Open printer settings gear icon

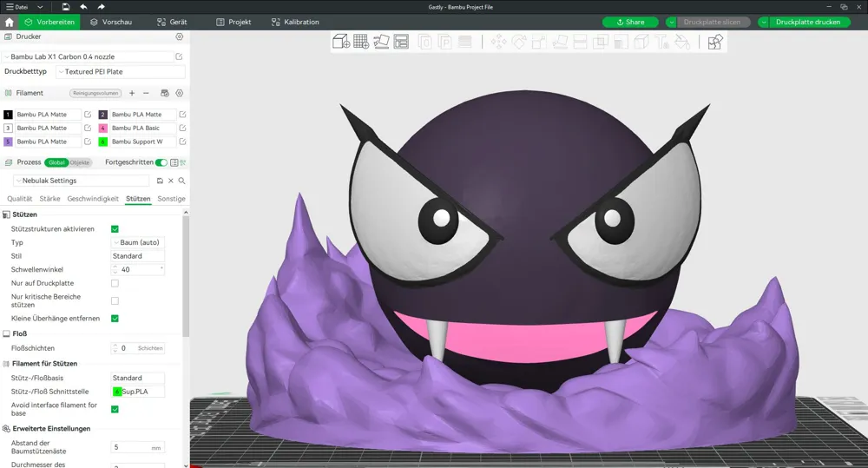pyautogui.click(x=180, y=36)
